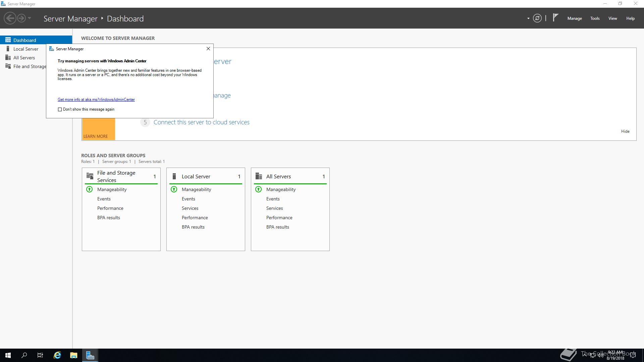
Task: Open Performance in Local Server tile
Action: (x=195, y=218)
